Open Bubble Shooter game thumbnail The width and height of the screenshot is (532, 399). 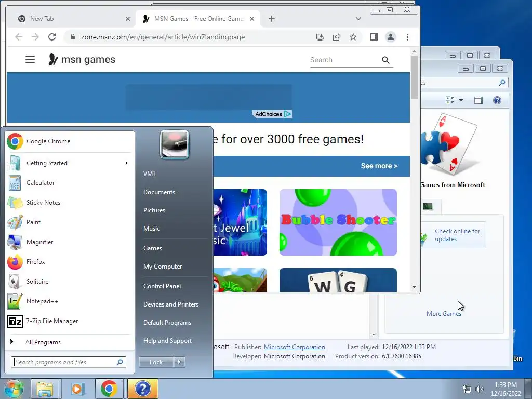338,222
